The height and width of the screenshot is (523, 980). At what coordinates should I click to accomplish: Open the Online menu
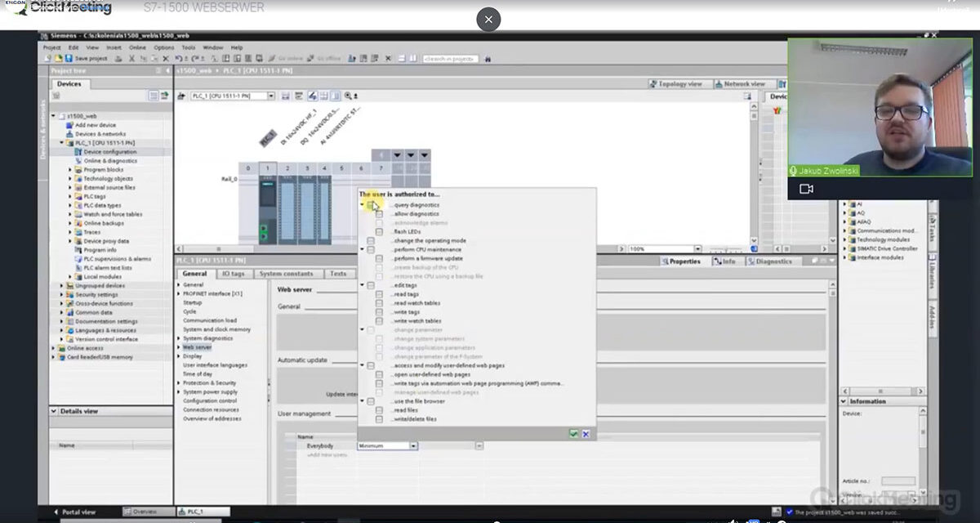137,47
